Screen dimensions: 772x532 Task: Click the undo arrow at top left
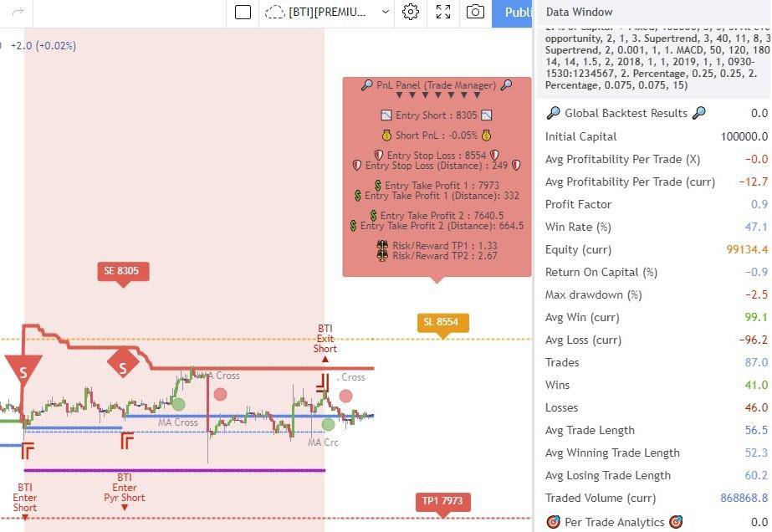coord(18,12)
